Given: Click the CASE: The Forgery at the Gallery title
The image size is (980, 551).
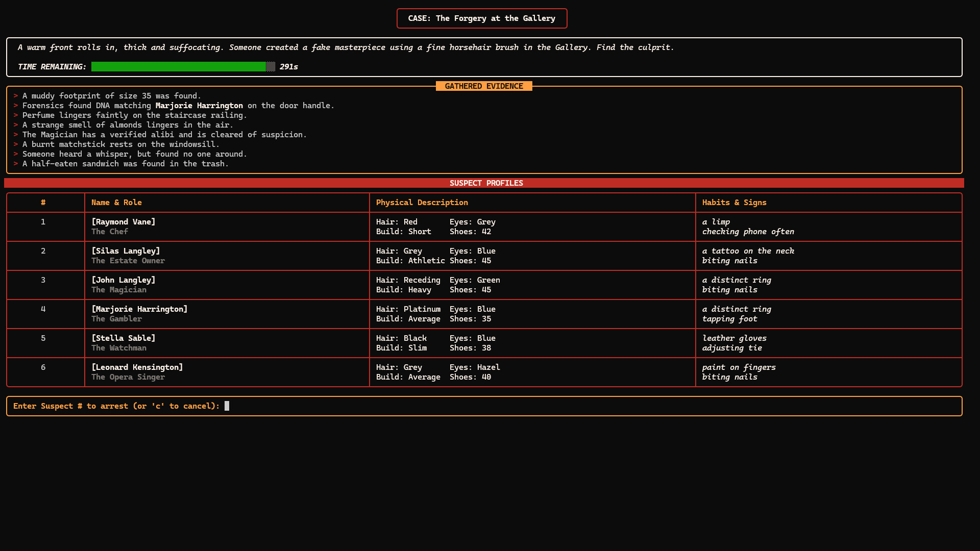Looking at the screenshot, I should (481, 18).
